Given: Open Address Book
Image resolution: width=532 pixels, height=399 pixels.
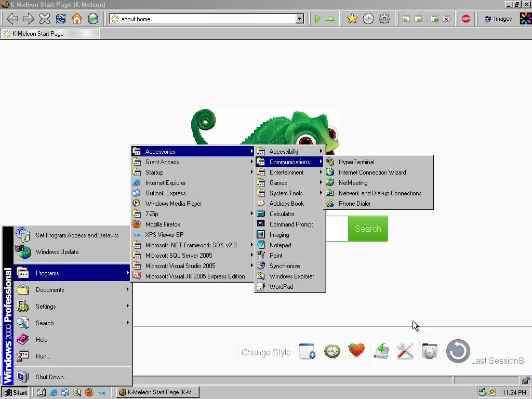Looking at the screenshot, I should tap(290, 204).
